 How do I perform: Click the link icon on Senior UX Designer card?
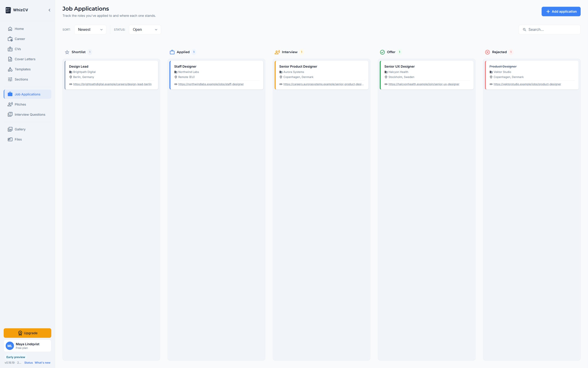pyautogui.click(x=386, y=84)
